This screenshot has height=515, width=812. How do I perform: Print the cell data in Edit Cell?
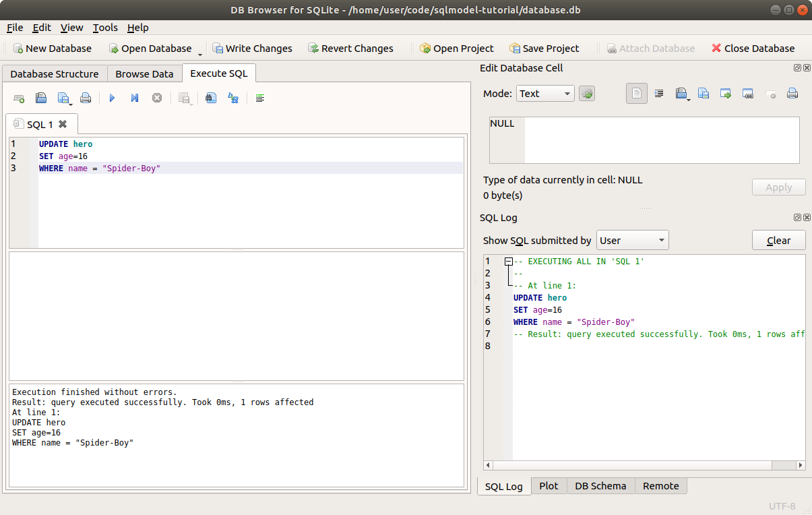[x=792, y=94]
